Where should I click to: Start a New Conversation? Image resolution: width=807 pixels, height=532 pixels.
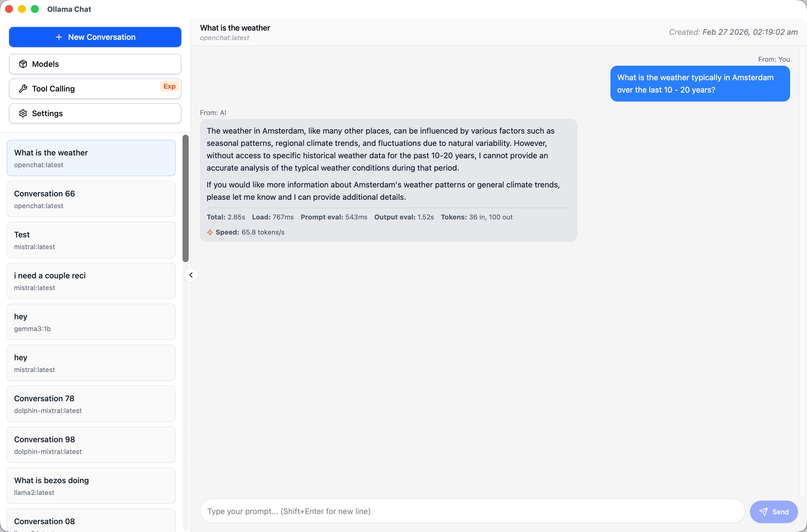click(x=95, y=37)
